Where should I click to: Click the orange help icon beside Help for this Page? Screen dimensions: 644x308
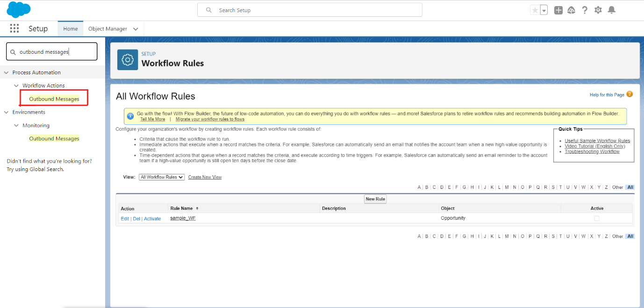630,94
